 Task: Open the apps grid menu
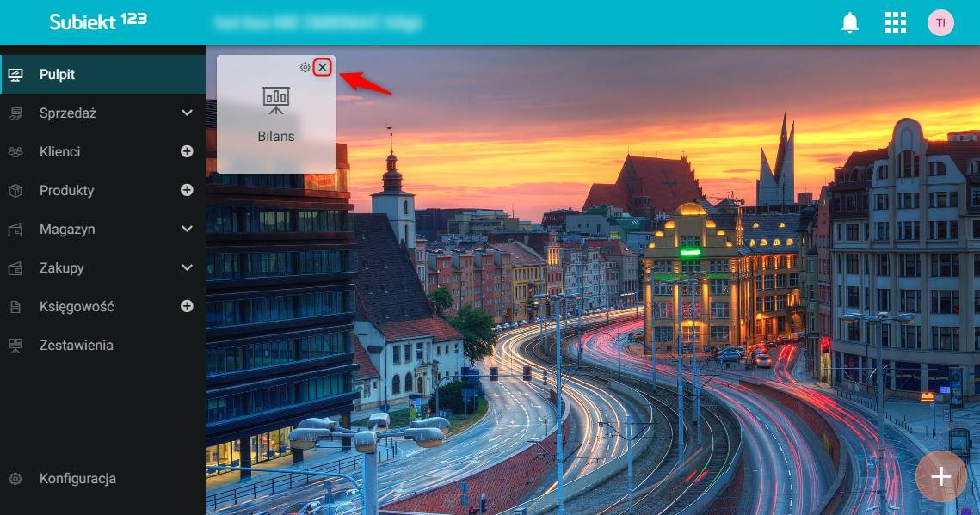(895, 23)
